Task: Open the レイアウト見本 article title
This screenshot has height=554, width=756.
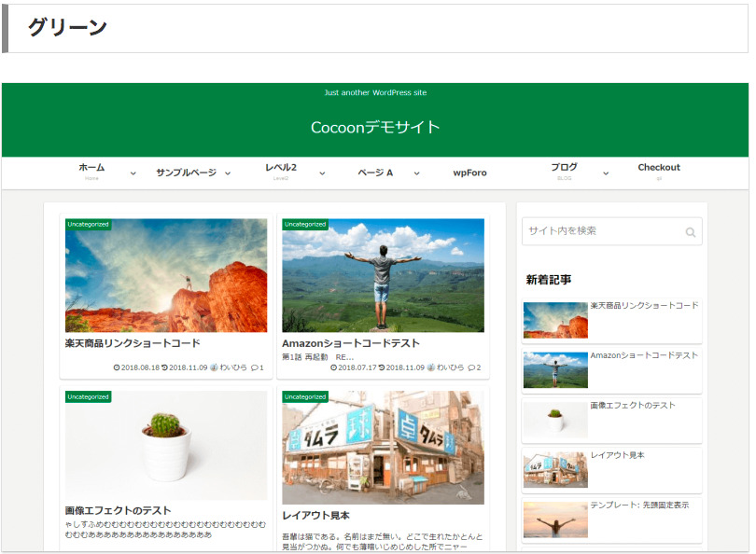Action: point(315,515)
